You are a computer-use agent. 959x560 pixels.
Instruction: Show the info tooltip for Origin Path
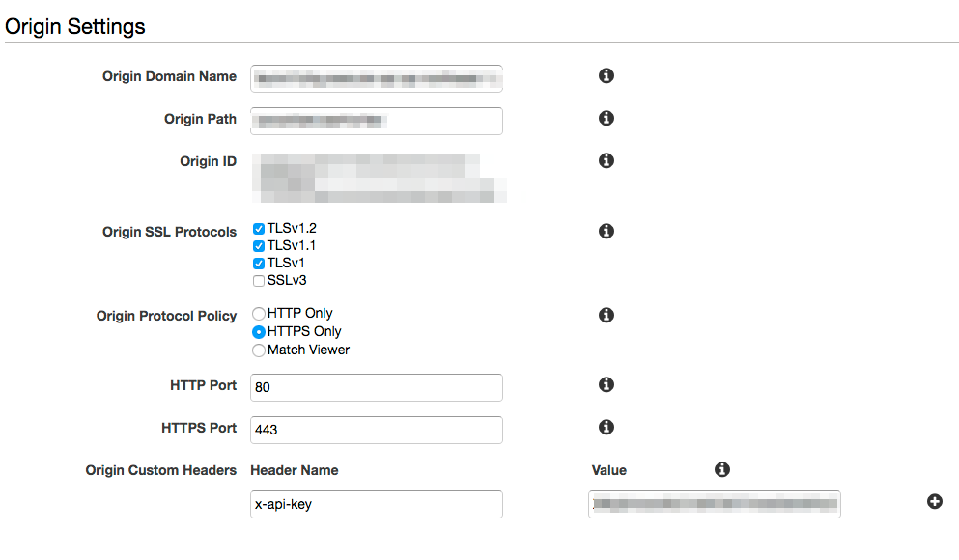click(606, 118)
